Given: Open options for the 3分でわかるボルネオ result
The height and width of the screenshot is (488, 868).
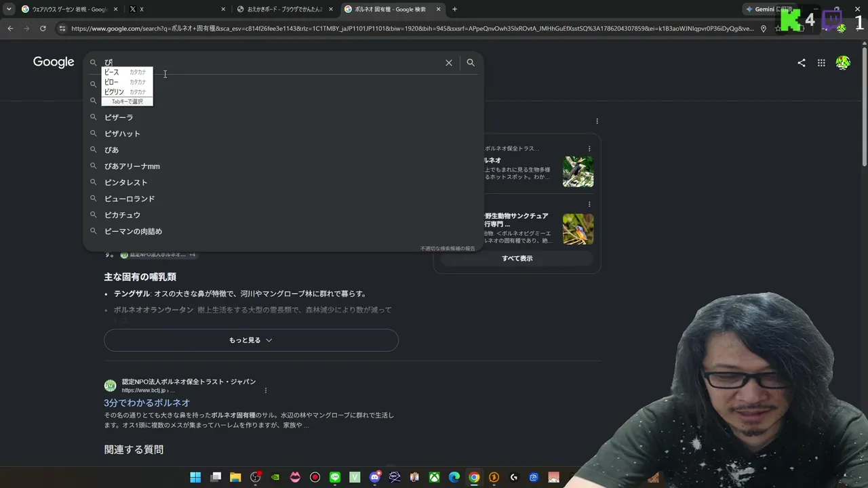Looking at the screenshot, I should click(x=266, y=390).
